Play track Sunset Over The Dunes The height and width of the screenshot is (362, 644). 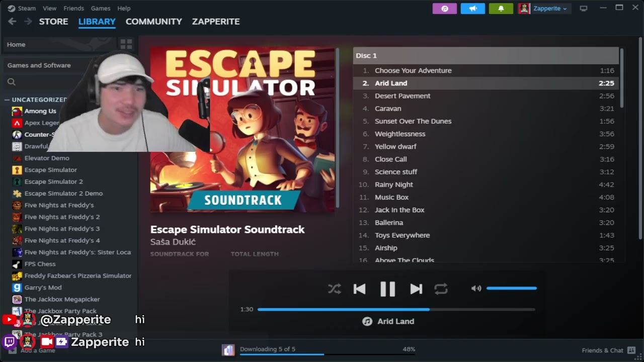point(486,121)
